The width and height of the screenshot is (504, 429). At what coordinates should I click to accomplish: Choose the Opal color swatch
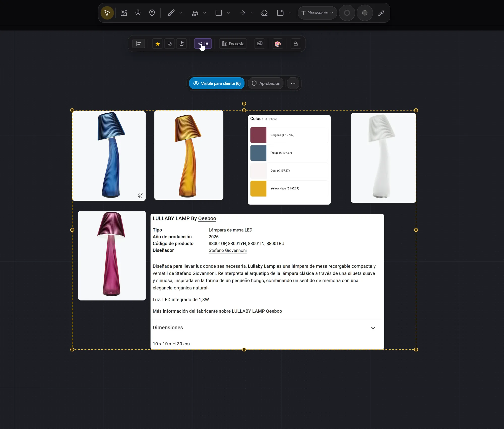(258, 171)
